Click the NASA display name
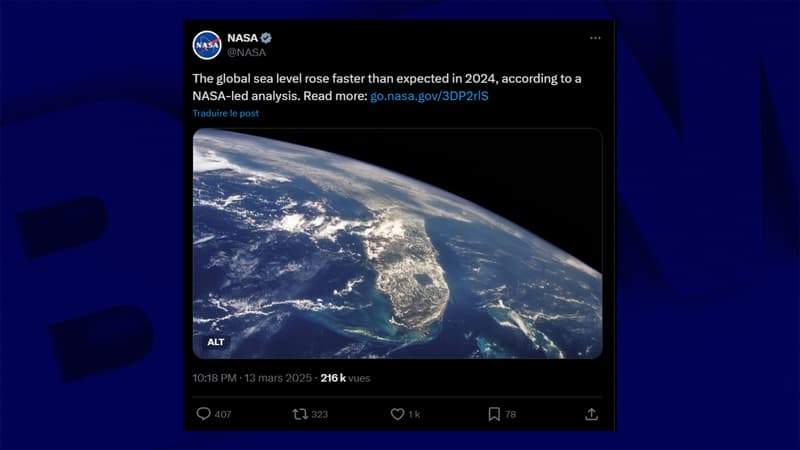 [242, 38]
